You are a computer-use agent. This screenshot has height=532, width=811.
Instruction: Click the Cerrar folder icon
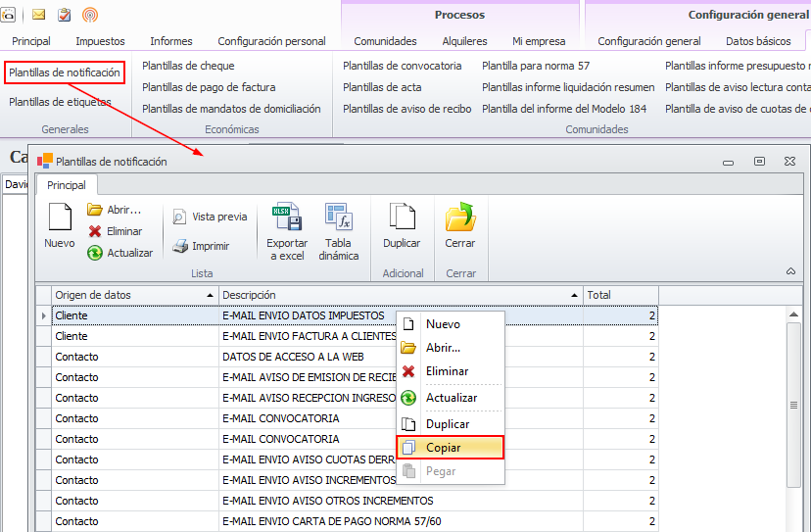(x=459, y=218)
